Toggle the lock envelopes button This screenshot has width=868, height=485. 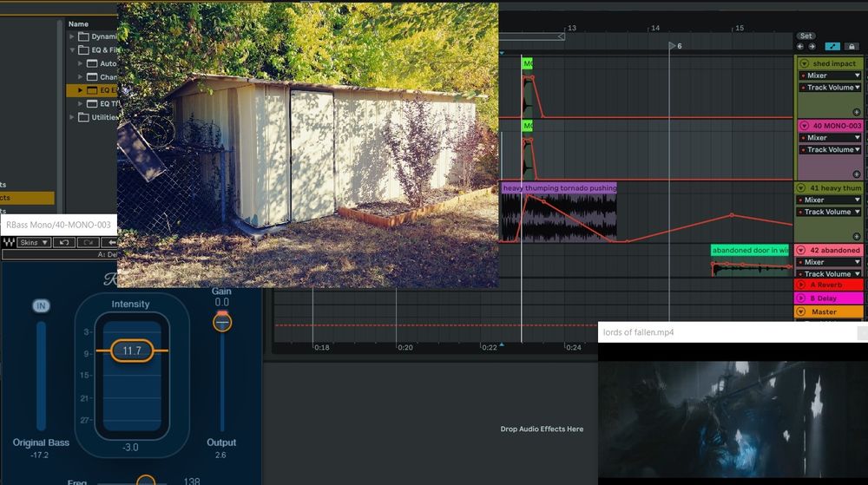tap(852, 47)
